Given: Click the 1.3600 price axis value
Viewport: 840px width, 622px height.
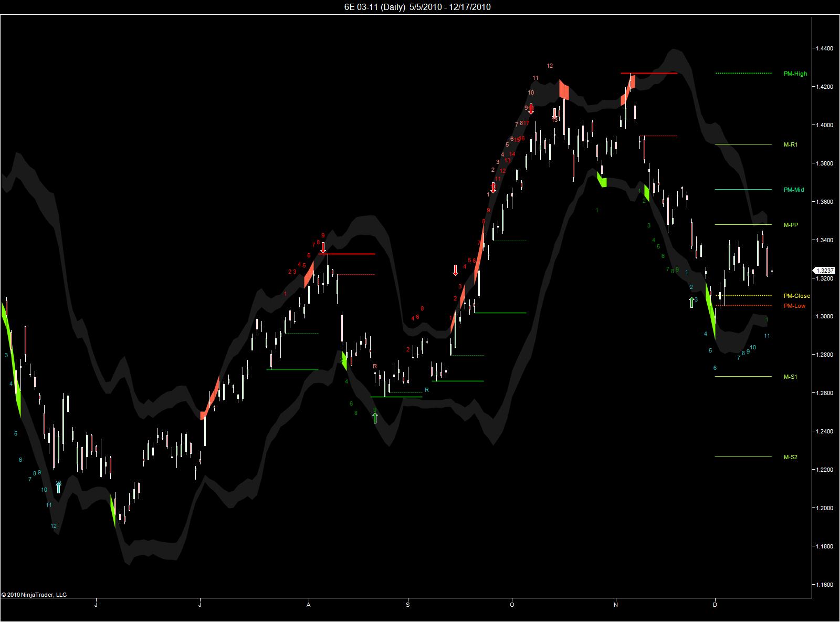Looking at the screenshot, I should click(x=825, y=202).
